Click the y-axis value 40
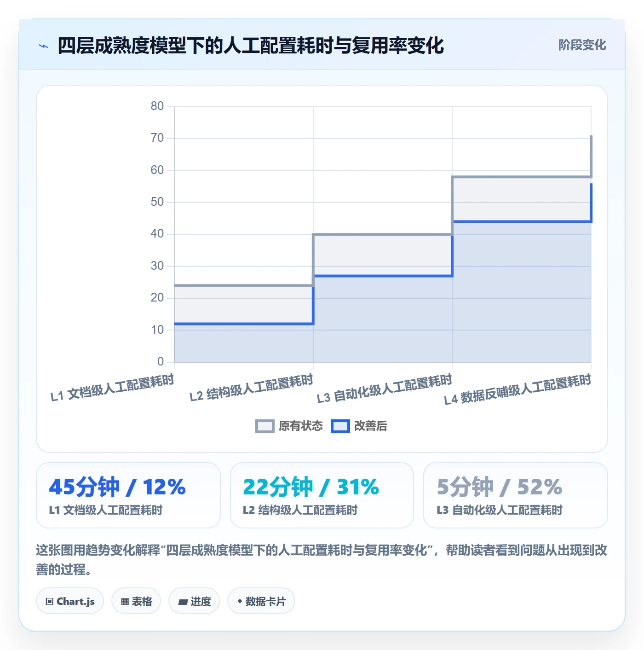Screen dimensions: 644x650 [x=157, y=234]
